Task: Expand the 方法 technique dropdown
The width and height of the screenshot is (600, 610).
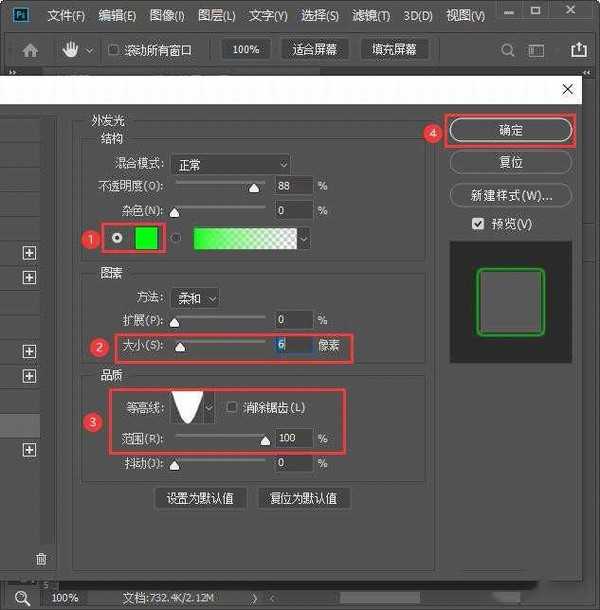Action: click(x=194, y=298)
